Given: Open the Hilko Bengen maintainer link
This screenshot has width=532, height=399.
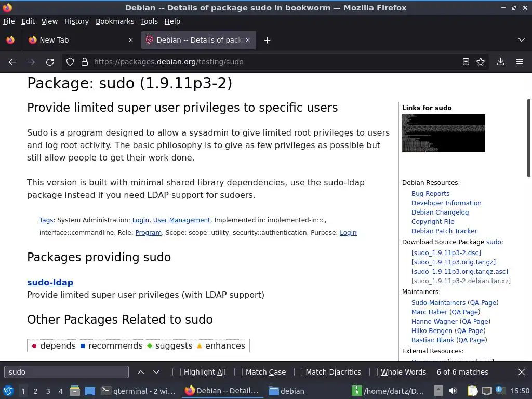Looking at the screenshot, I should click(x=432, y=331).
